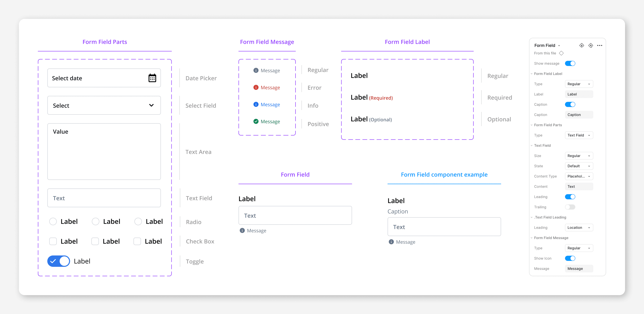Collapse the Form Field Label section
The height and width of the screenshot is (314, 644).
[x=532, y=74]
